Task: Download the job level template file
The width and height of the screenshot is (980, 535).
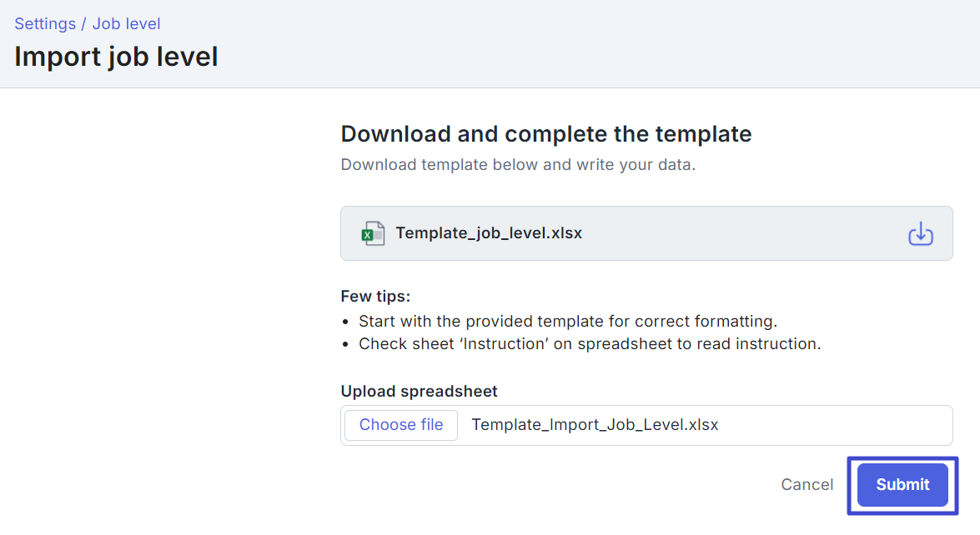Action: [920, 234]
